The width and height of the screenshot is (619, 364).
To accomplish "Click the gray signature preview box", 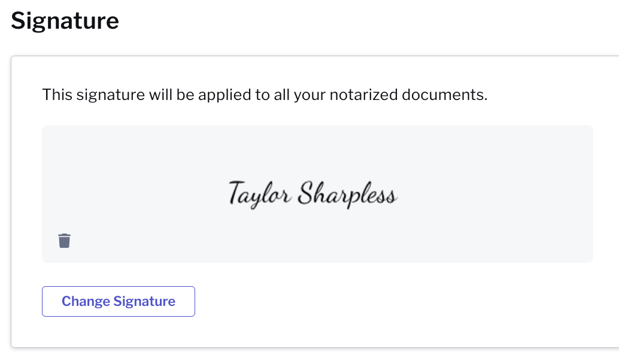I will [x=317, y=194].
